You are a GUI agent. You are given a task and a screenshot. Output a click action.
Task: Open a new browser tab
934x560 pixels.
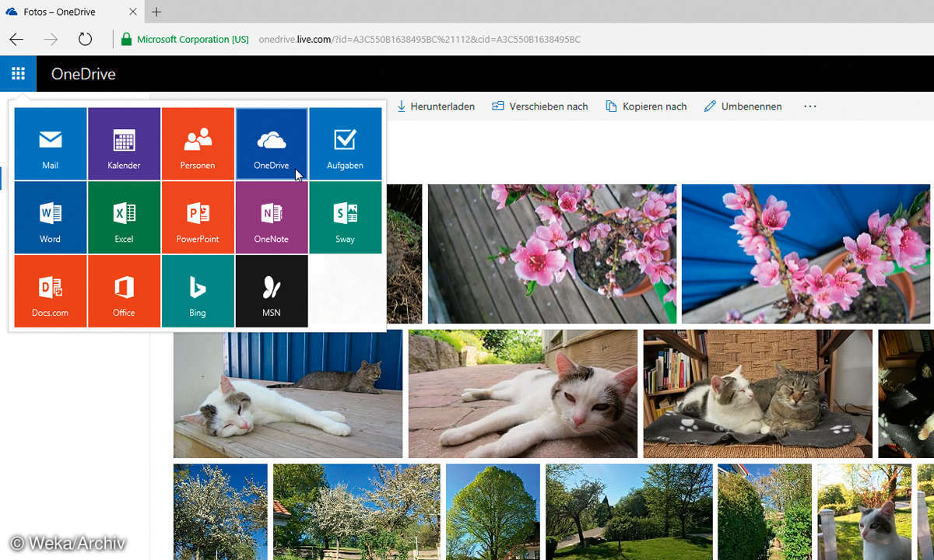pos(156,12)
